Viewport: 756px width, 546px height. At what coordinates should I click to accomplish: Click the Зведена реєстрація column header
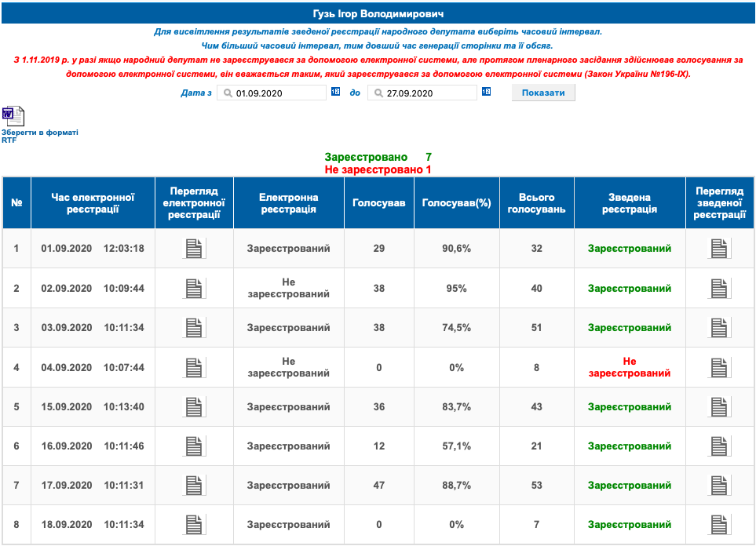(629, 203)
